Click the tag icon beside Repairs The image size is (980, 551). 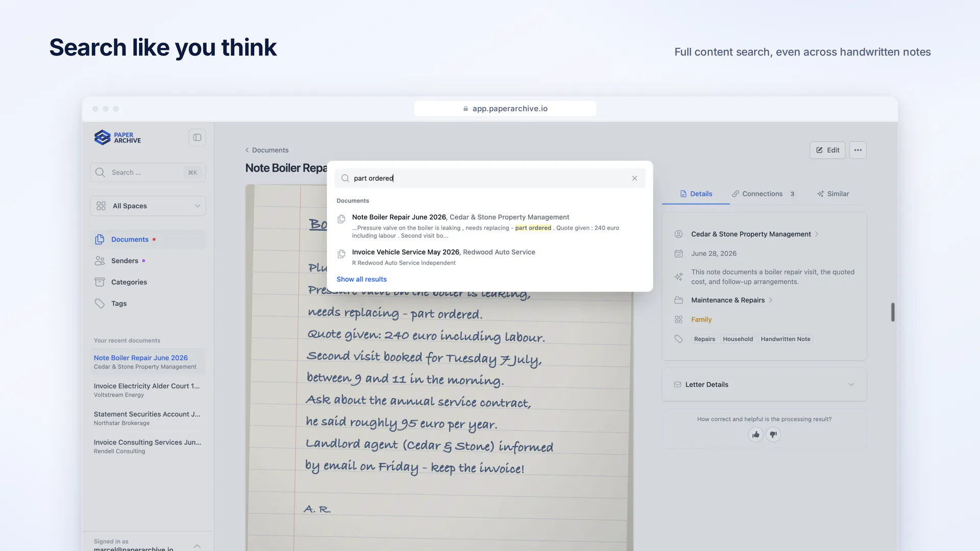tap(678, 339)
